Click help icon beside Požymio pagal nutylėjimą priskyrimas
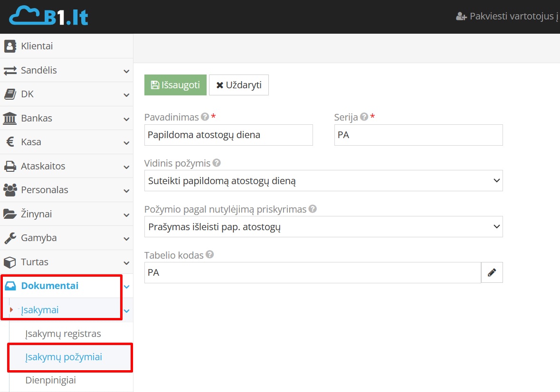This screenshot has height=392, width=560. [x=313, y=209]
